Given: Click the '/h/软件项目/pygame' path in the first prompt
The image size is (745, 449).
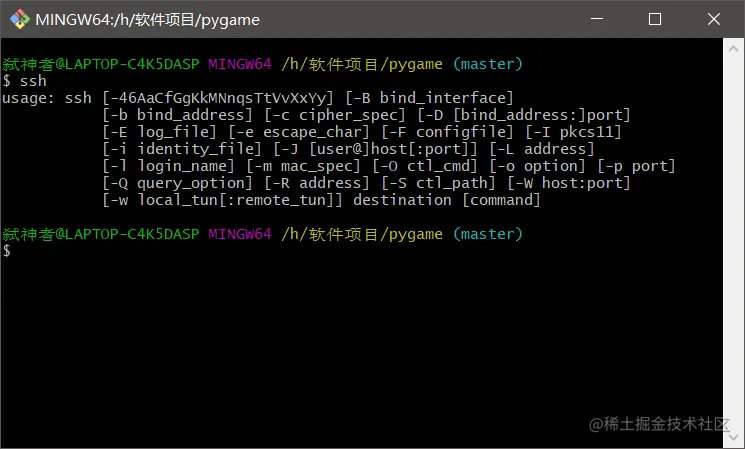Looking at the screenshot, I should 362,64.
